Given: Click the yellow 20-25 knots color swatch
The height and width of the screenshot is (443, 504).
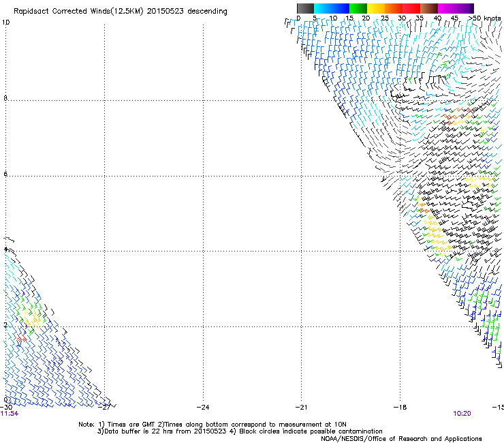Looking at the screenshot, I should click(376, 8).
